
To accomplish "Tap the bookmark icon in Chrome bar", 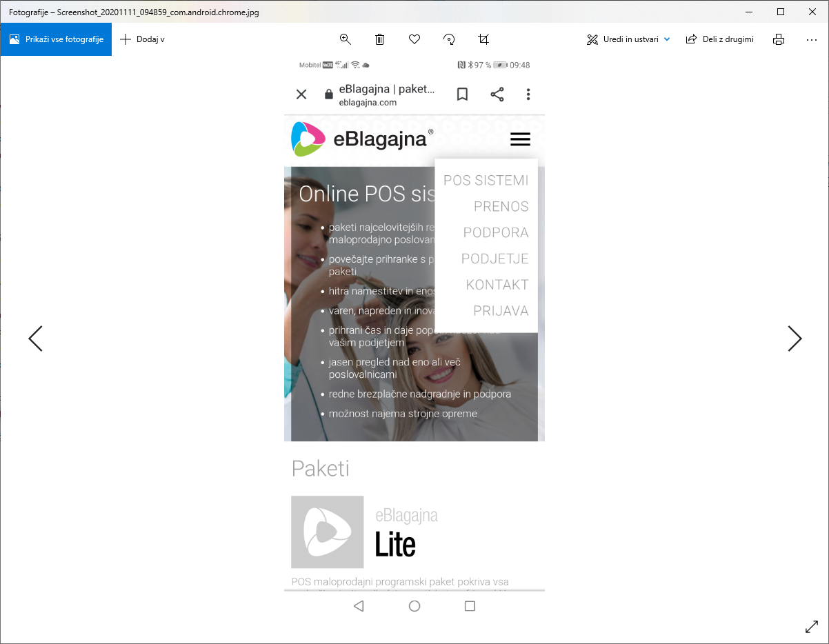I will click(x=462, y=94).
